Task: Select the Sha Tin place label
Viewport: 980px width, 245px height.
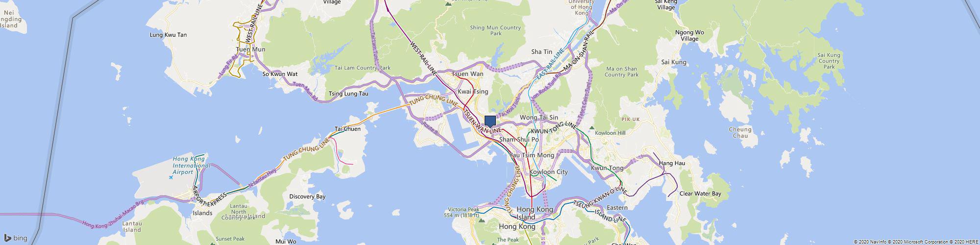Action: (x=542, y=51)
